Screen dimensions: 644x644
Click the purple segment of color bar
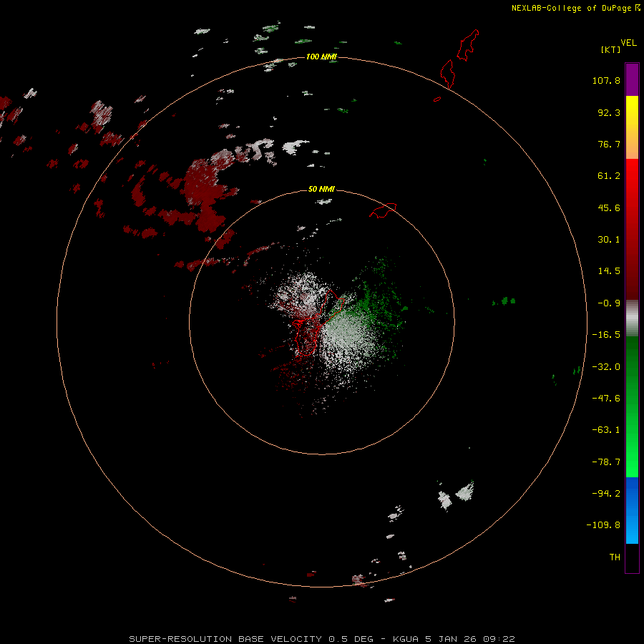(632, 79)
